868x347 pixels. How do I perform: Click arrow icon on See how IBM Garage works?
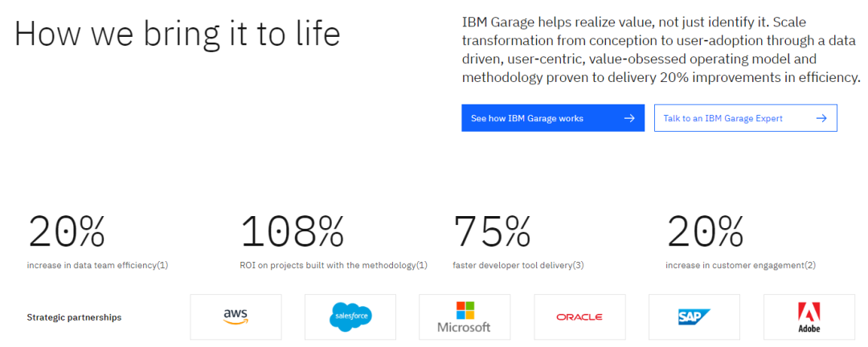(628, 118)
